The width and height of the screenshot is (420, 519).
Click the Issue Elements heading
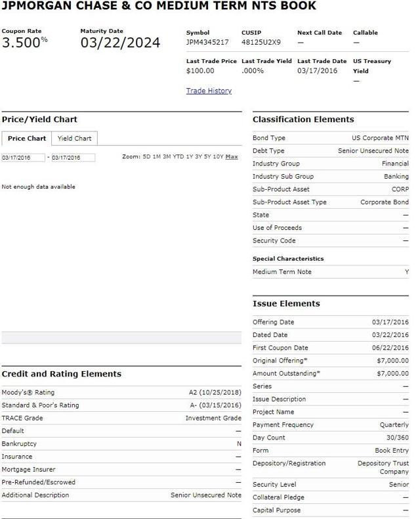pyautogui.click(x=286, y=304)
